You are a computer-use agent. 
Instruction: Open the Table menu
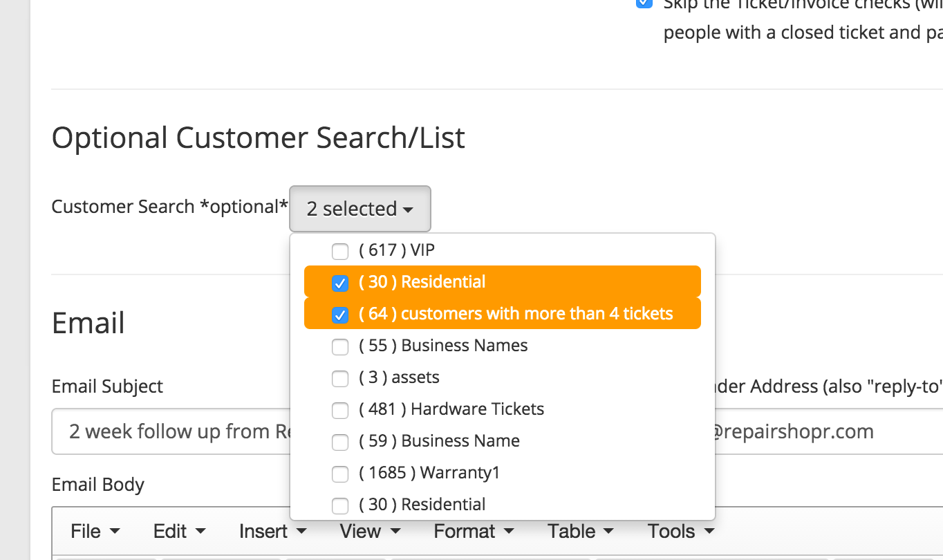point(580,531)
